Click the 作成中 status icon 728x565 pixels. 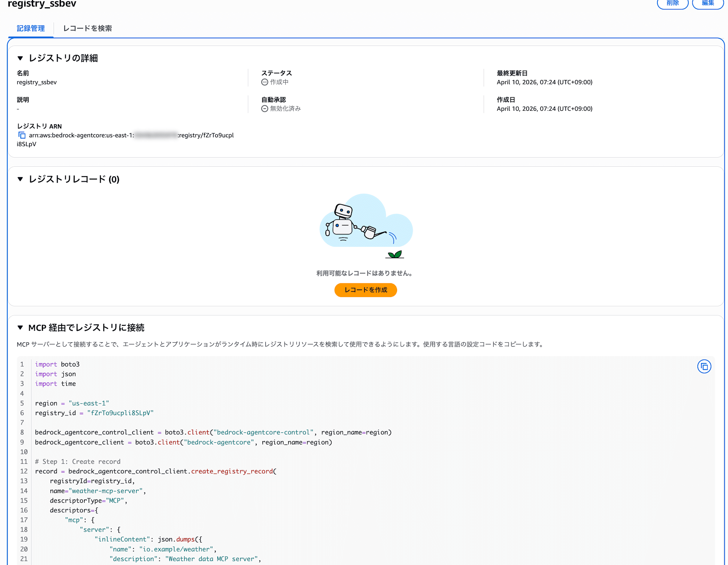265,82
